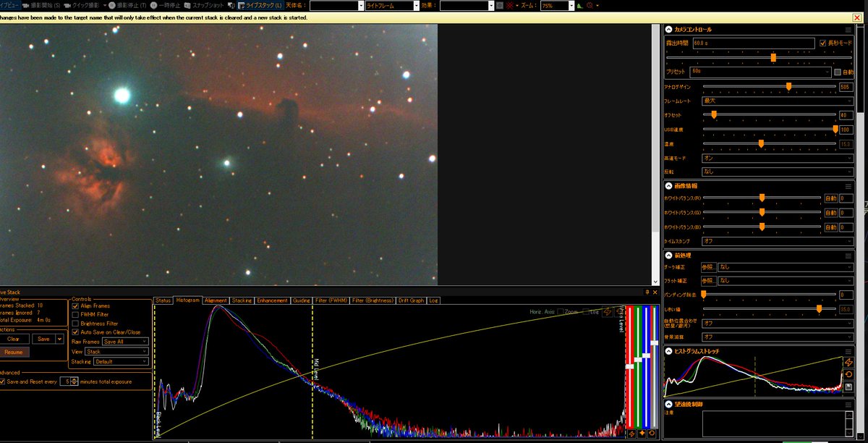The width and height of the screenshot is (868, 443).
Task: Collapse the 望遠鏡制御 panel
Action: [669, 404]
